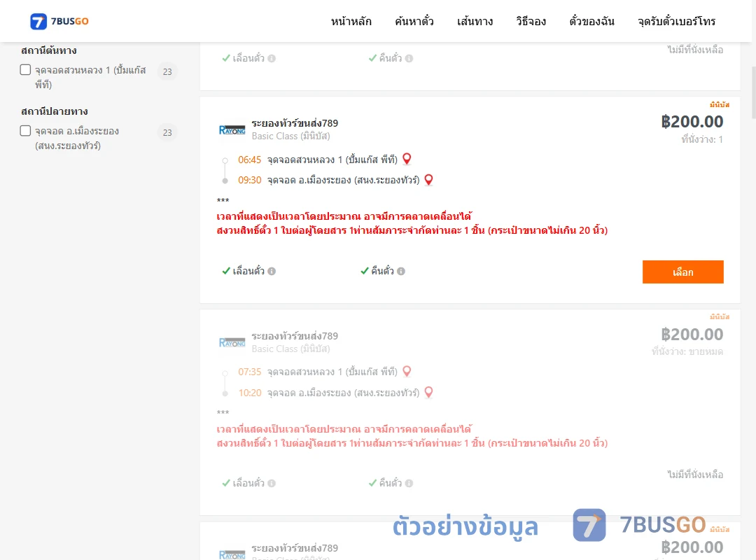Click the ฿200.00 price on 06:45 trip

[692, 122]
